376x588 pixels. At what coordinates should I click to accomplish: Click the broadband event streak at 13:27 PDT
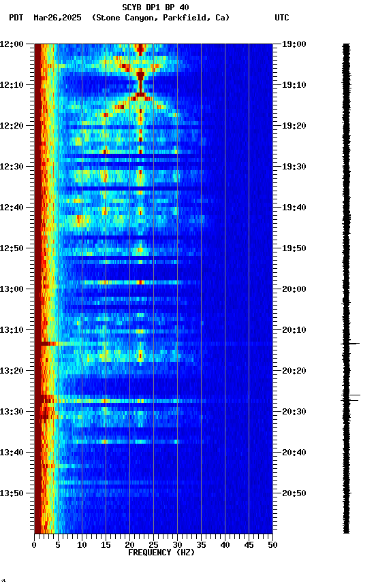(153, 401)
